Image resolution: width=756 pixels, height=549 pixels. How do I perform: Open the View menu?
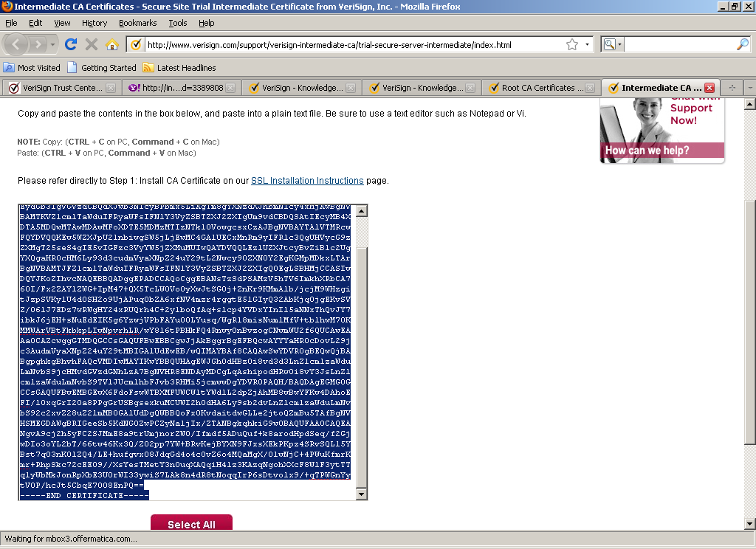click(62, 23)
